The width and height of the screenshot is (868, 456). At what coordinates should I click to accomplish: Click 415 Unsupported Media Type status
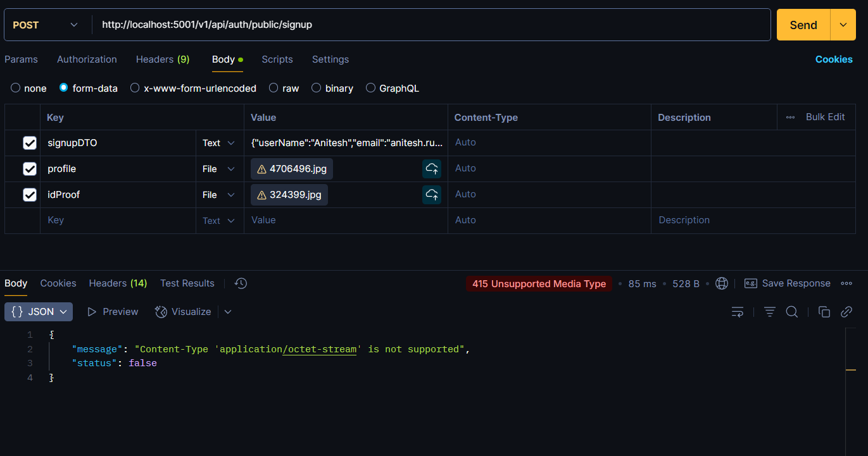(539, 284)
